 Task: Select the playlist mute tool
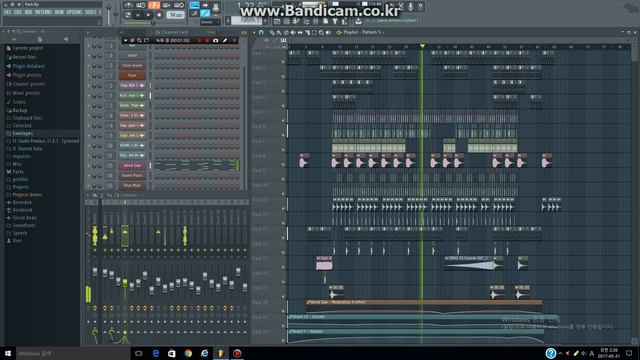click(x=293, y=32)
